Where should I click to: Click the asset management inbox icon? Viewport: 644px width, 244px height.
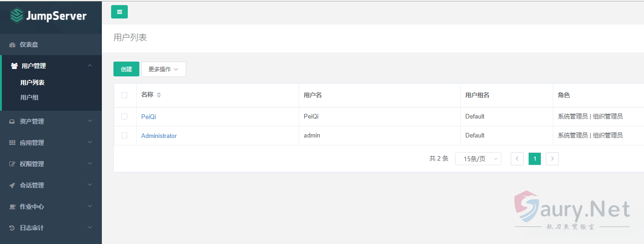pos(13,122)
